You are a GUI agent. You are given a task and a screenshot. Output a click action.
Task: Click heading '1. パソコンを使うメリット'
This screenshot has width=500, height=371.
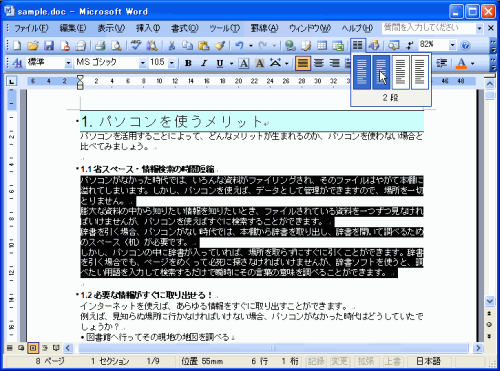click(x=173, y=121)
